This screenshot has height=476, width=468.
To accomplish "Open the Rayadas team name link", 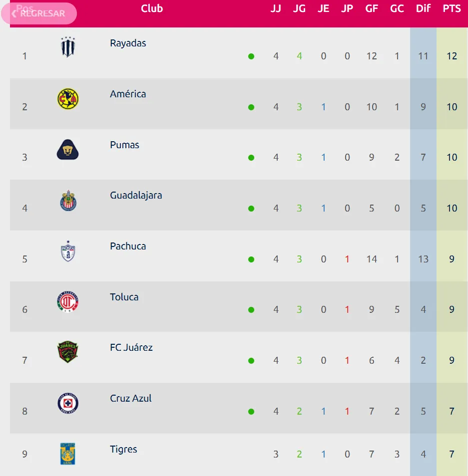I will click(128, 43).
